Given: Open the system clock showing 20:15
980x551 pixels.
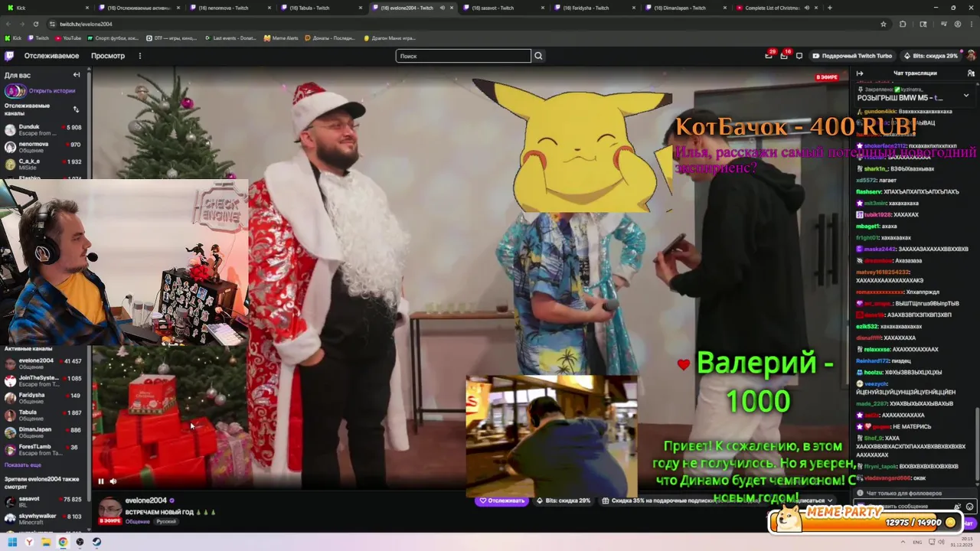Looking at the screenshot, I should pos(962,542).
